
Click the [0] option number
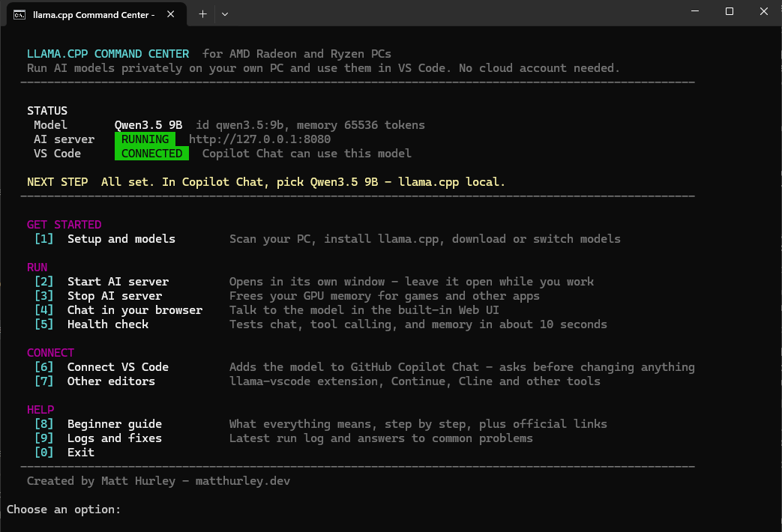click(x=44, y=453)
